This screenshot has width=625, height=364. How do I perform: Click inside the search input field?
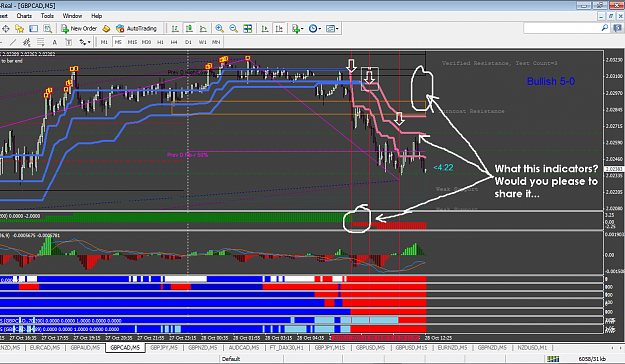coord(562,28)
